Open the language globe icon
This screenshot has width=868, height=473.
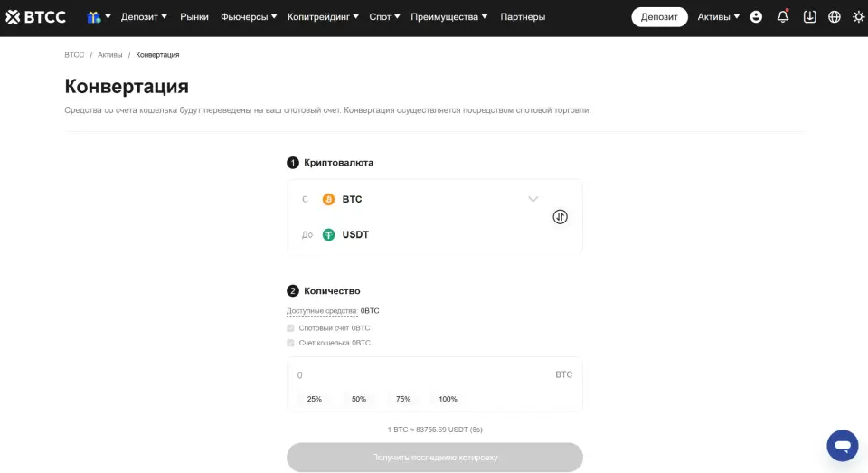pos(835,17)
